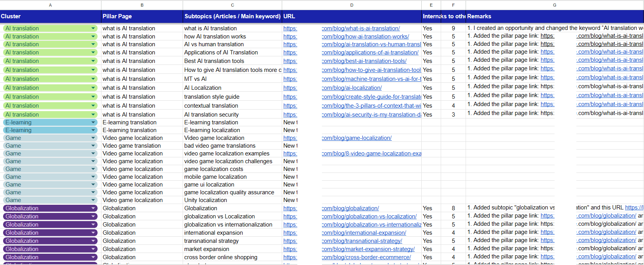
Task: Select the 'translation style guide' subtopic cell
Action: [x=232, y=97]
